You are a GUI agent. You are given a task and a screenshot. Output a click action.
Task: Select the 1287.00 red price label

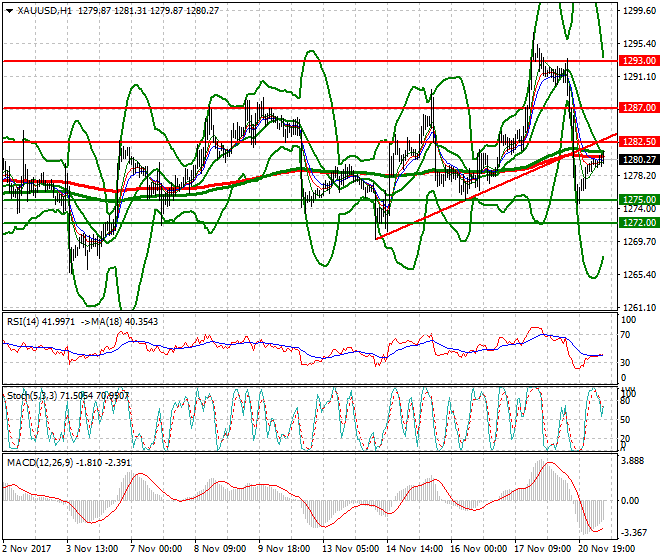pos(639,108)
